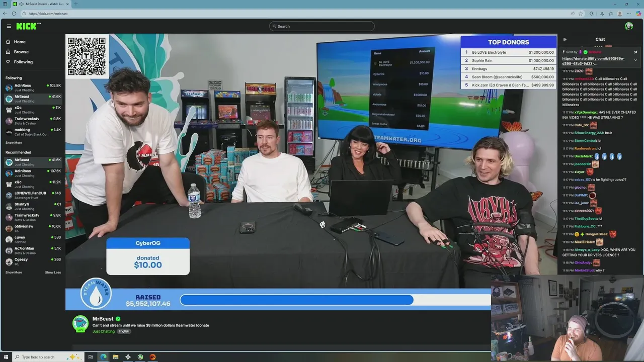Click the Windows taskbar search box
Viewport: 644px width, 362px height.
[47, 357]
